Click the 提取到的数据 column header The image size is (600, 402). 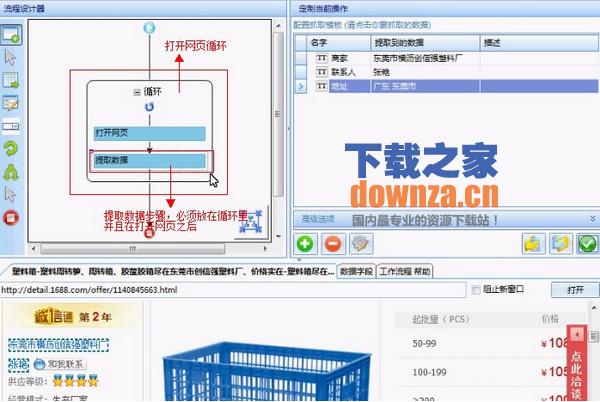click(x=425, y=43)
